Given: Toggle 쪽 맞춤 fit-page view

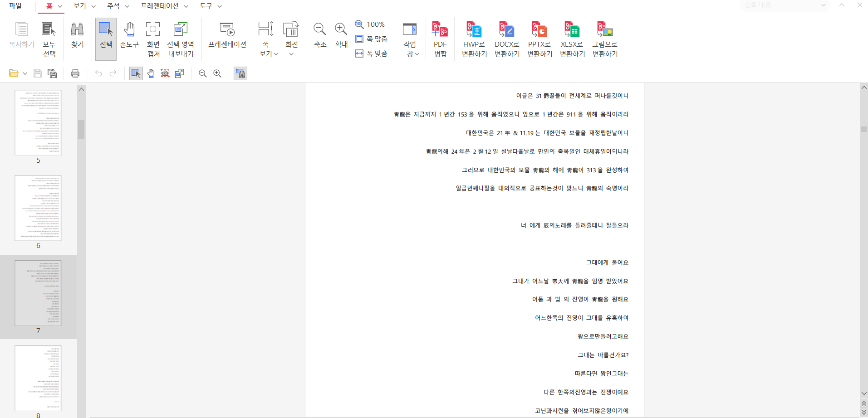Looking at the screenshot, I should (x=372, y=39).
